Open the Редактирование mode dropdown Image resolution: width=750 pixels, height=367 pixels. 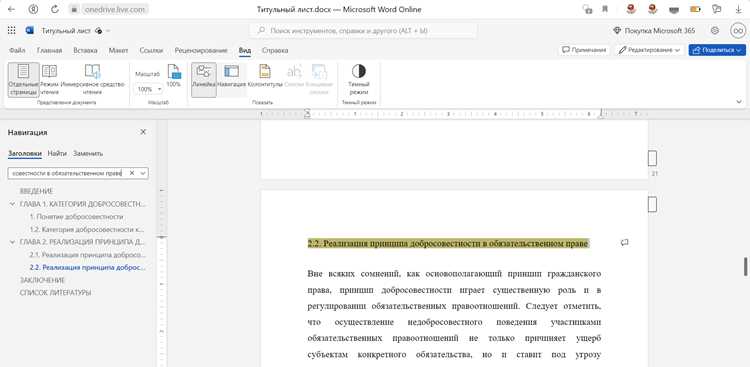pos(650,50)
